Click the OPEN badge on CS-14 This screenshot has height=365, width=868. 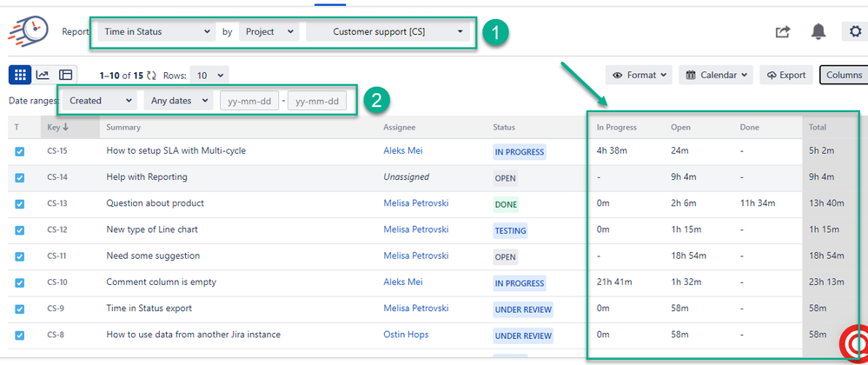click(506, 178)
